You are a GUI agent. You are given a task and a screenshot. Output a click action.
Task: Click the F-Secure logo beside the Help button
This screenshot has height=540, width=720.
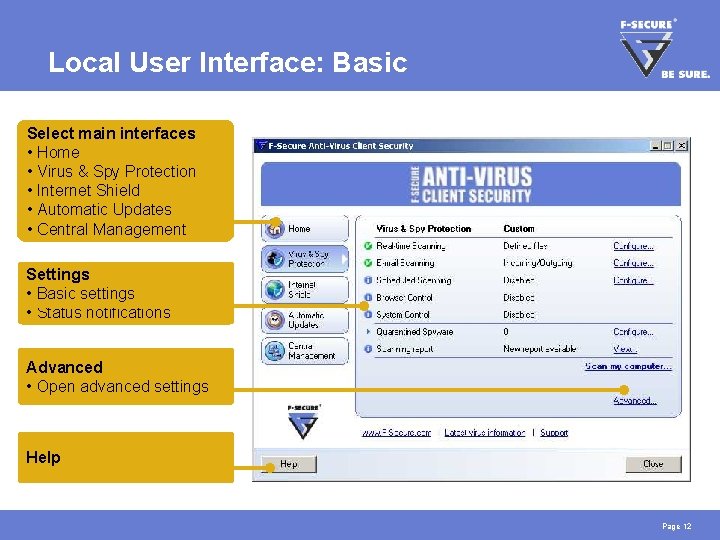pyautogui.click(x=304, y=422)
